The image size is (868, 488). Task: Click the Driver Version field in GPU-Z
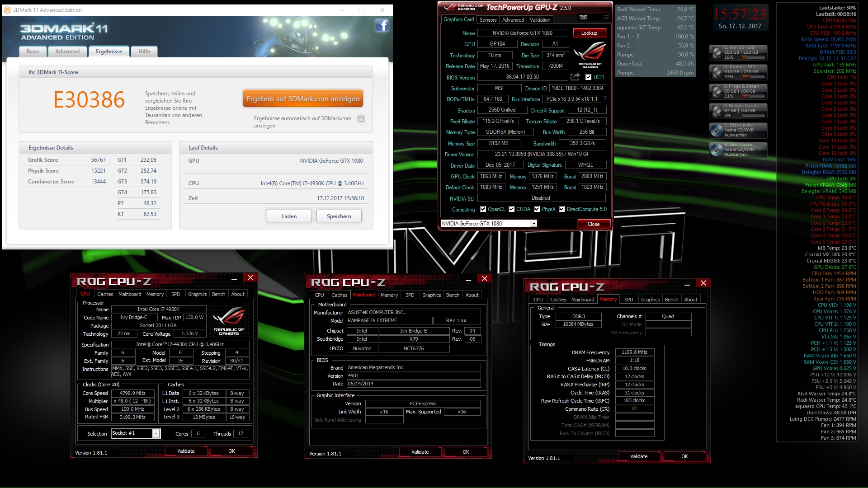[542, 154]
